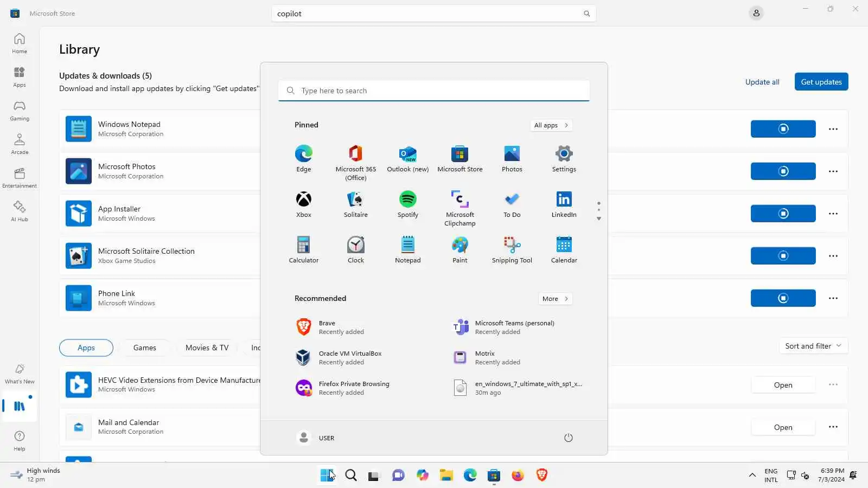This screenshot has height=488, width=868.
Task: Open Paint pinned app
Action: [x=460, y=250]
